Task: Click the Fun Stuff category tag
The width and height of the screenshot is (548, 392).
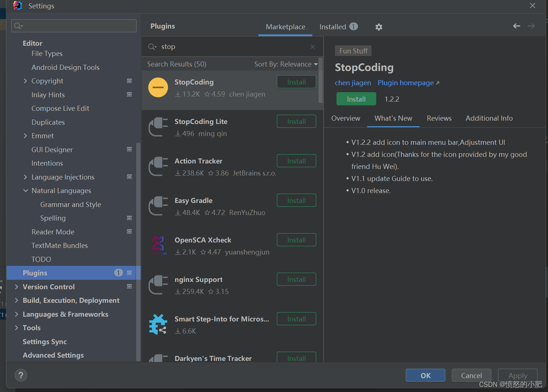Action: pyautogui.click(x=353, y=51)
